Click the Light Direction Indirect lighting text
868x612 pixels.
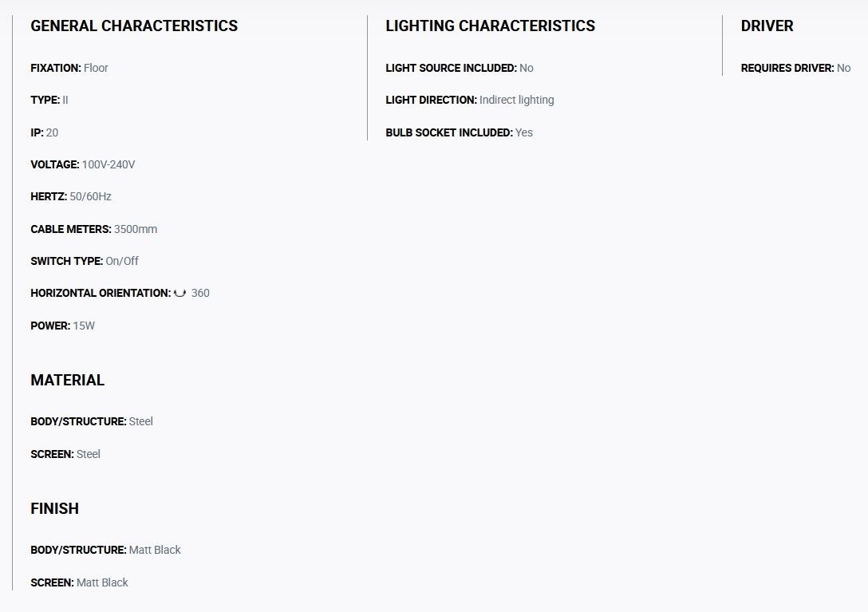click(516, 101)
